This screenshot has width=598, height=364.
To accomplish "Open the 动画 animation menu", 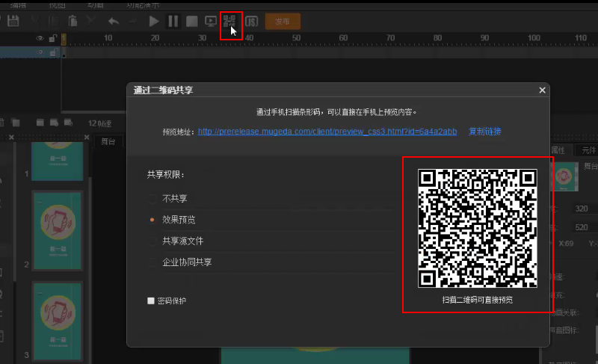I will click(96, 4).
